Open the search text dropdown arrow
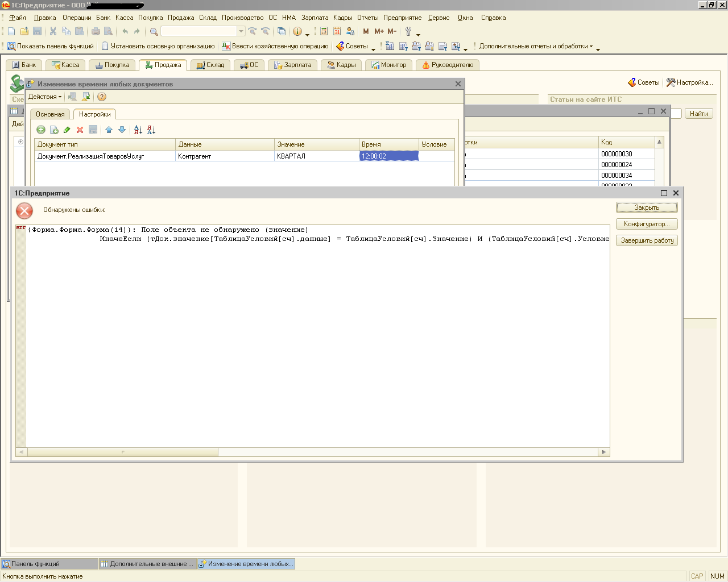The image size is (728, 582). [x=241, y=31]
